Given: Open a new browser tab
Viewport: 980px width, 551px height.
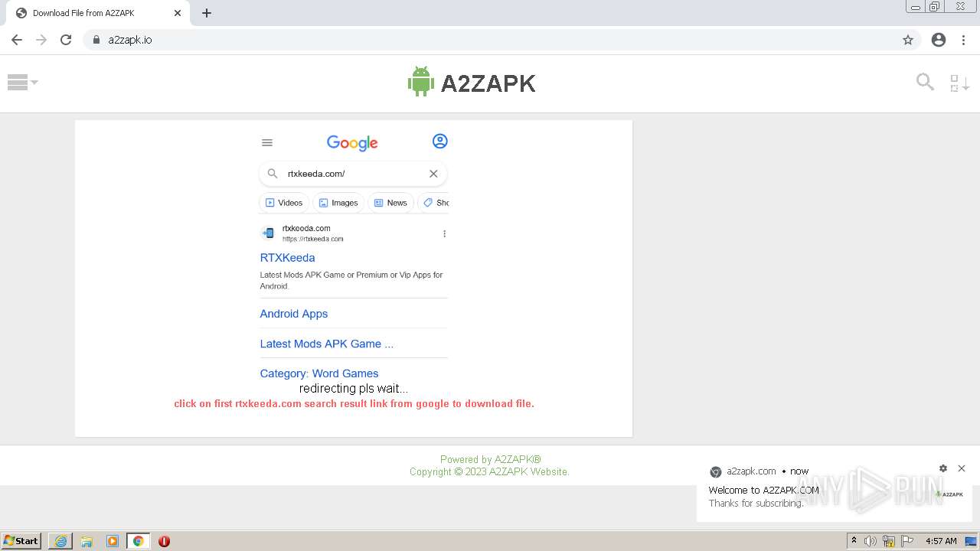Looking at the screenshot, I should (207, 13).
